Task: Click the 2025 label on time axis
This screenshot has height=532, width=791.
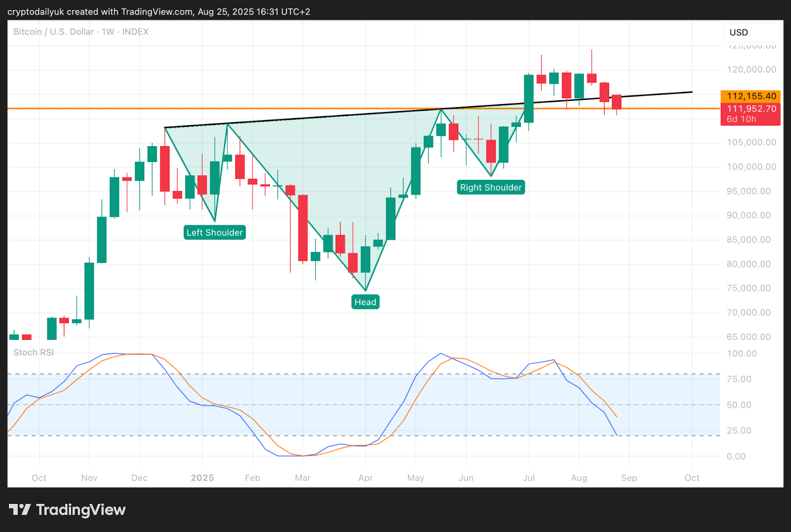Action: 202,478
